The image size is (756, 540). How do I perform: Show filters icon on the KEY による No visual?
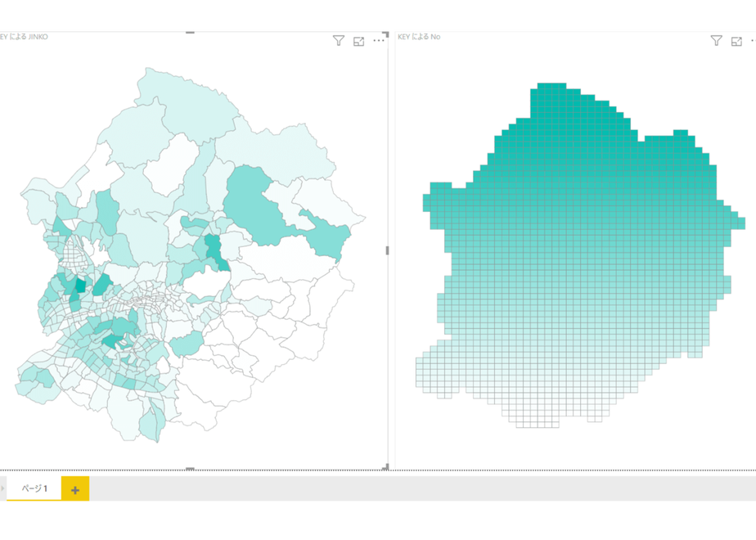click(717, 41)
